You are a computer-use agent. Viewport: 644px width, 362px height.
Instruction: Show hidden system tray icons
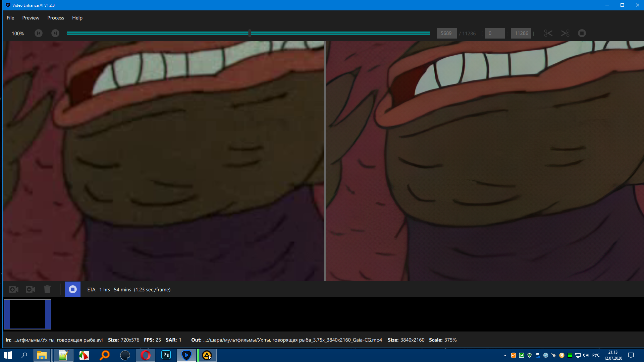[505, 355]
